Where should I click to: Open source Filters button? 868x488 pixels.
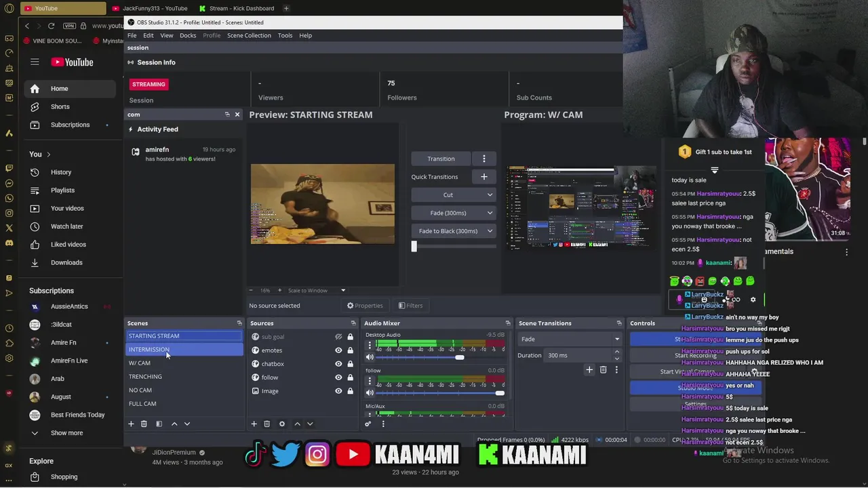click(410, 306)
